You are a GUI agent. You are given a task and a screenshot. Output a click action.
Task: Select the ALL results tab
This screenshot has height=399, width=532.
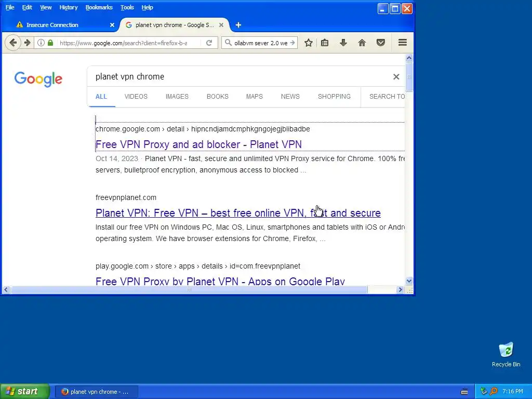[101, 97]
